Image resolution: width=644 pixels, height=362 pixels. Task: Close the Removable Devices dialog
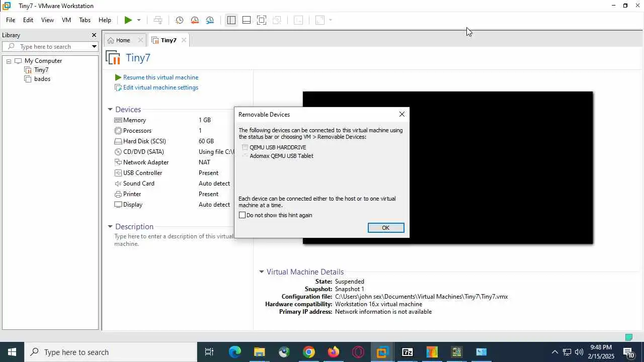pyautogui.click(x=401, y=114)
